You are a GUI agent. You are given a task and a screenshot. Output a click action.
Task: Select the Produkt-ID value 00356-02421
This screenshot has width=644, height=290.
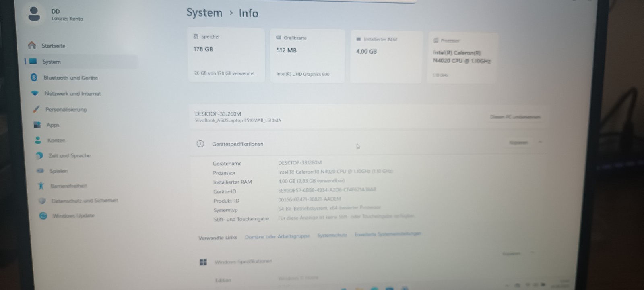point(310,199)
